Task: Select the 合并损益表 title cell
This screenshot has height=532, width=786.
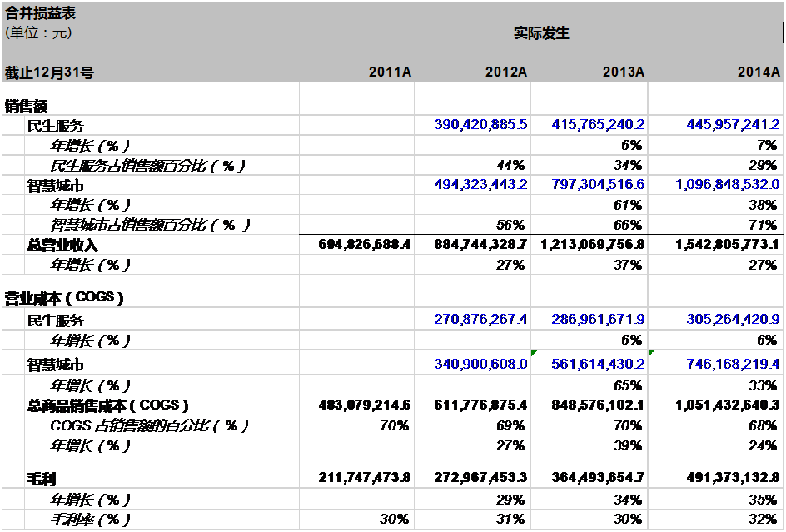Action: coord(40,13)
